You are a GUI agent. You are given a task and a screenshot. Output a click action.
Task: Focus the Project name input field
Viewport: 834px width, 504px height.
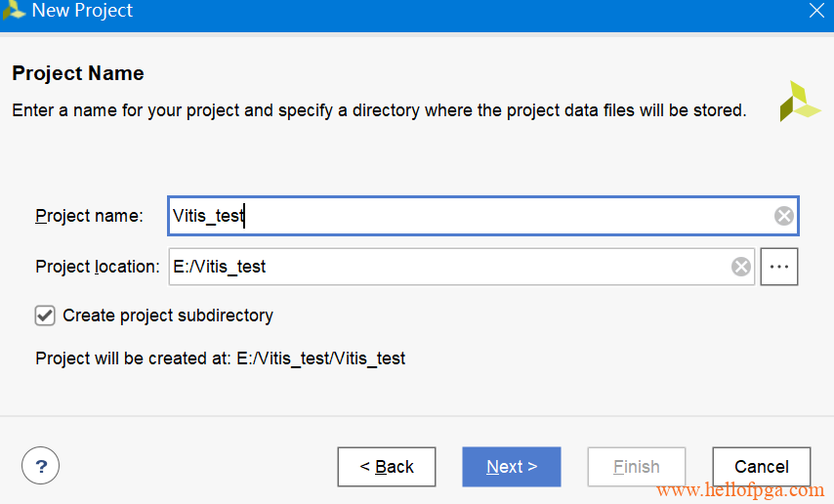click(471, 216)
